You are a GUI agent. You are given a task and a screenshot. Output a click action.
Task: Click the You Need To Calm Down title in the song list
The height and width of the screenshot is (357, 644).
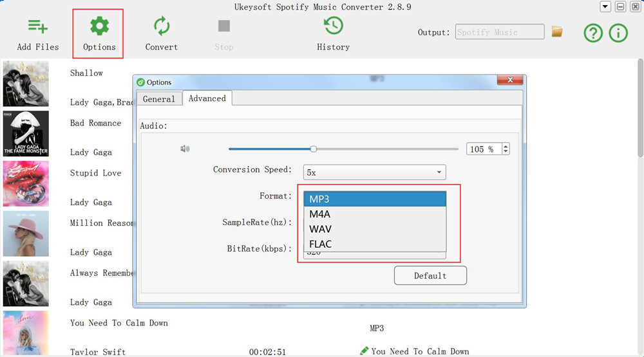(x=118, y=323)
